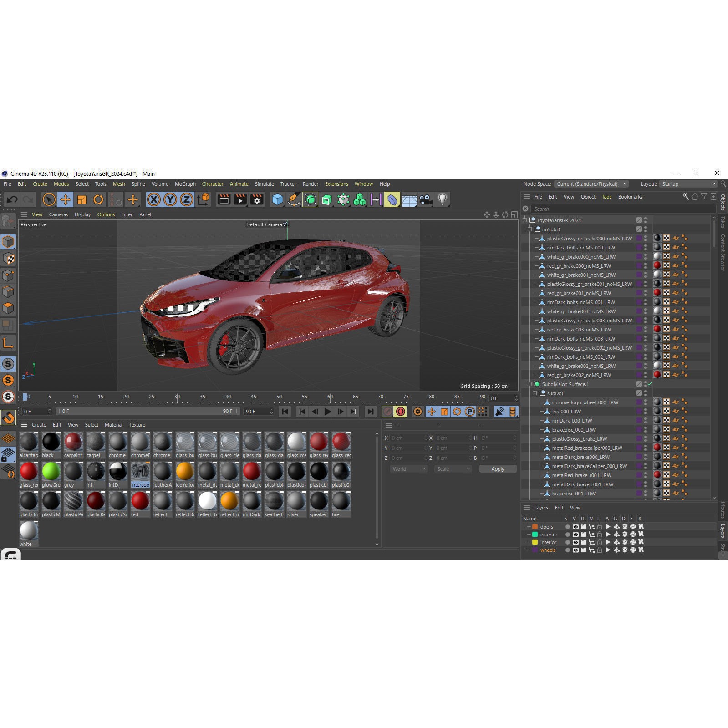Collapse the noSubD group
The height and width of the screenshot is (728, 728).
click(530, 229)
